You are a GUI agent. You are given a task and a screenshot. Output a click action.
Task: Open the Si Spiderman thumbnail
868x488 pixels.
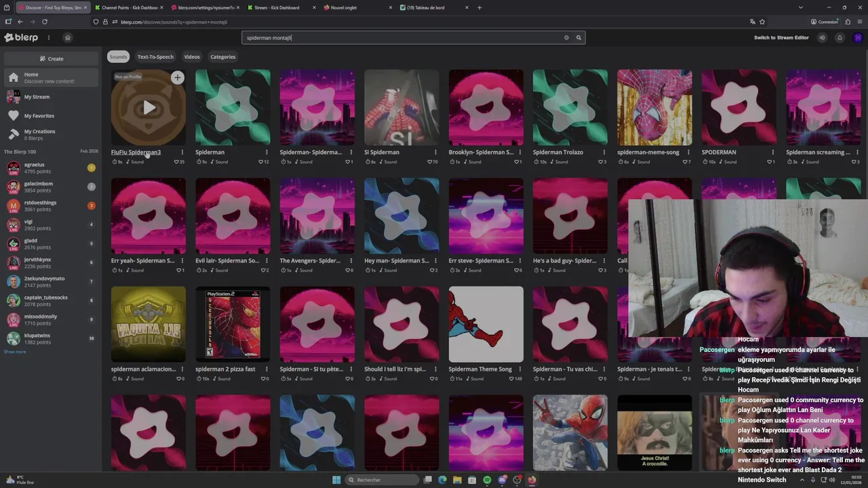(x=401, y=108)
